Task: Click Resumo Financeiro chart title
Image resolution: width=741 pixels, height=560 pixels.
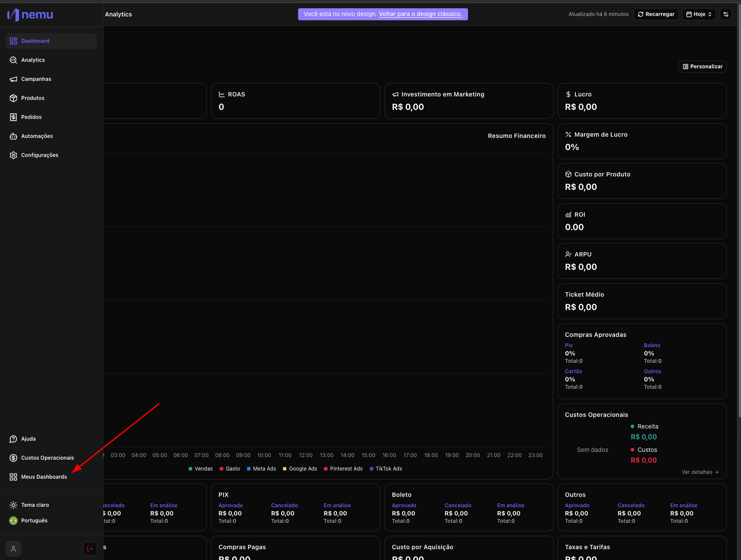Action: point(517,136)
